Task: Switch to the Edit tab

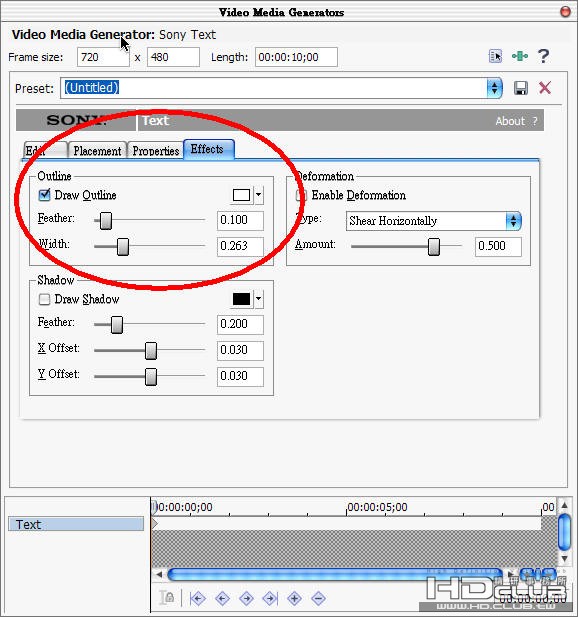Action: [44, 150]
